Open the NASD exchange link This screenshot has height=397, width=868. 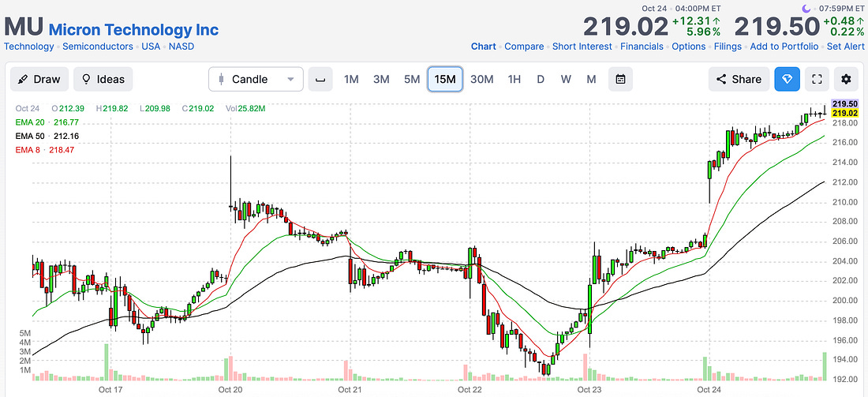(181, 47)
